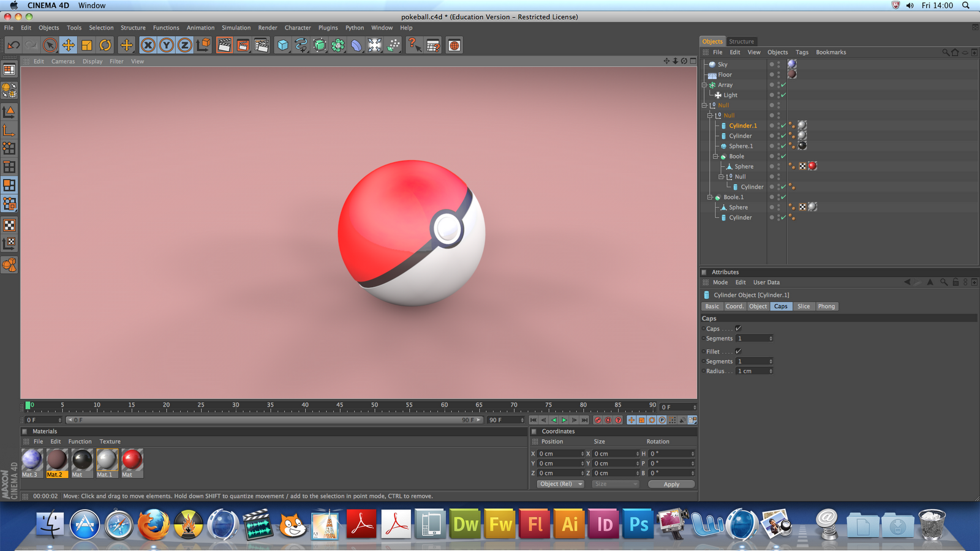Uncheck the Caps checkbox
The height and width of the screenshot is (551, 980).
coord(738,329)
